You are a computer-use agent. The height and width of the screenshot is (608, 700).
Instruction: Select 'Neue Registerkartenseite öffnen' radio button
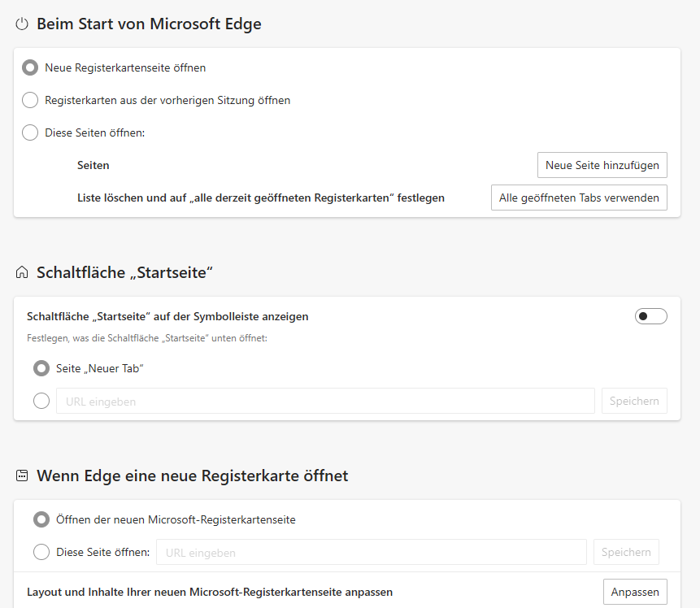(30, 68)
